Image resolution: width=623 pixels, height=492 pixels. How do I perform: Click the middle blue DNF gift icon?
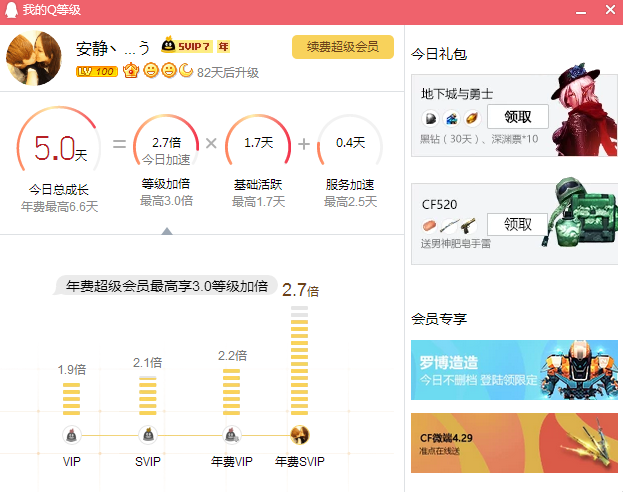(x=451, y=118)
